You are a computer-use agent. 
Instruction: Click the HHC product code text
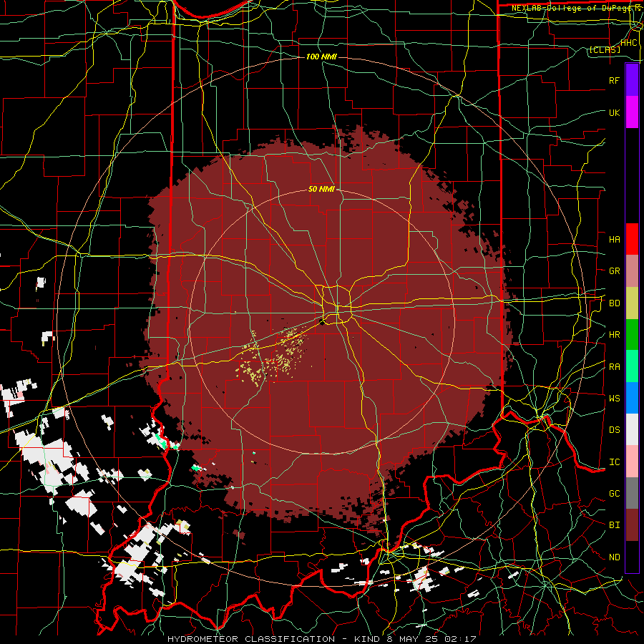pyautogui.click(x=628, y=43)
